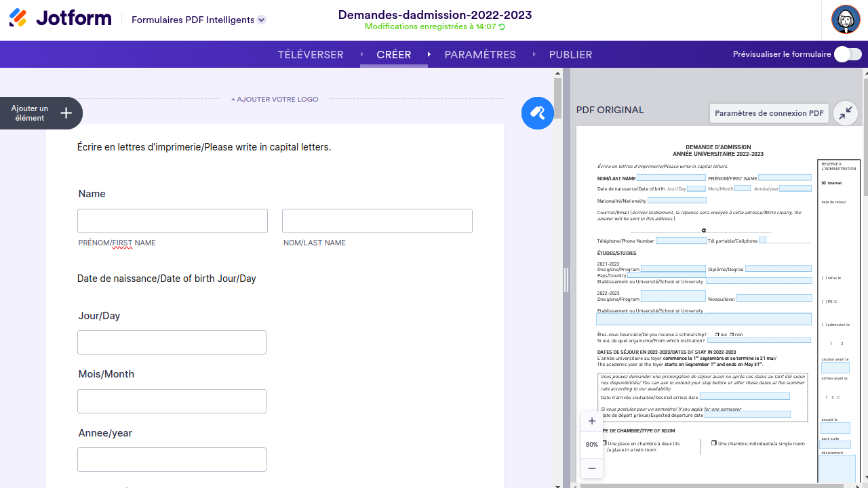Click the revert icon beside Modifications enregistrées

[x=502, y=27]
